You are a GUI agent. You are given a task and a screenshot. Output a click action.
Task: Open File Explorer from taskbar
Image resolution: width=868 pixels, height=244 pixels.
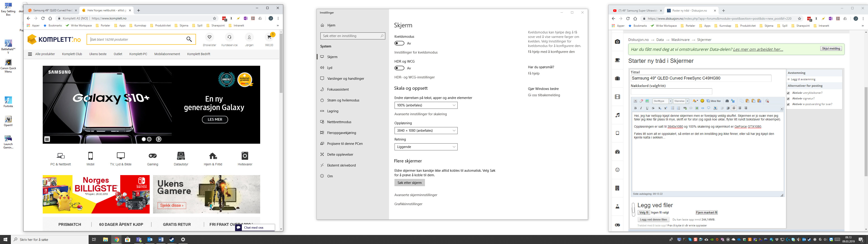click(105, 240)
